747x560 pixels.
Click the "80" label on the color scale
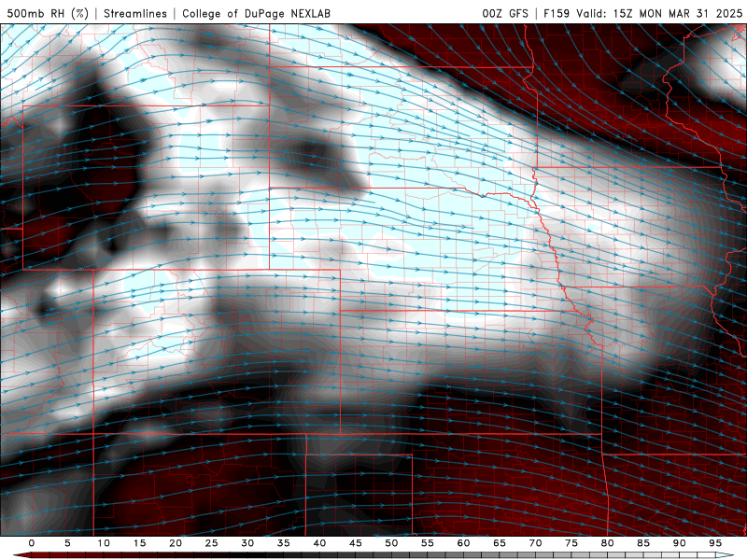pyautogui.click(x=608, y=543)
